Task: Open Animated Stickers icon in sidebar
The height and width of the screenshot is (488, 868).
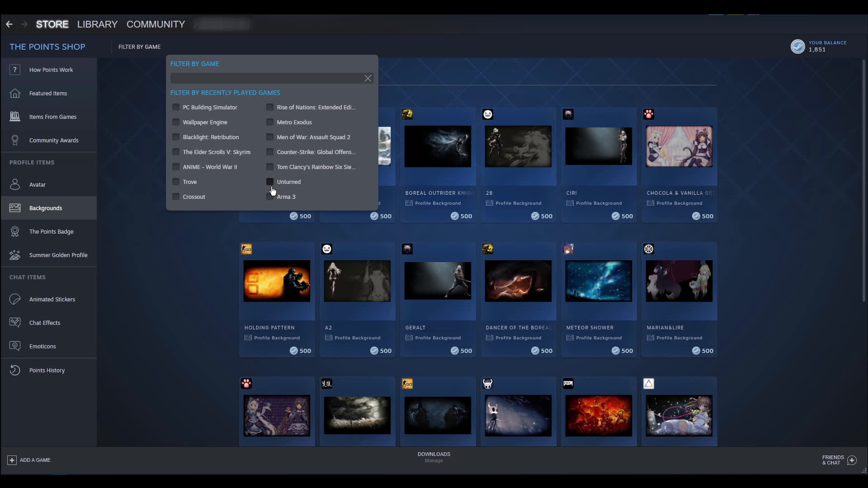Action: 15,299
